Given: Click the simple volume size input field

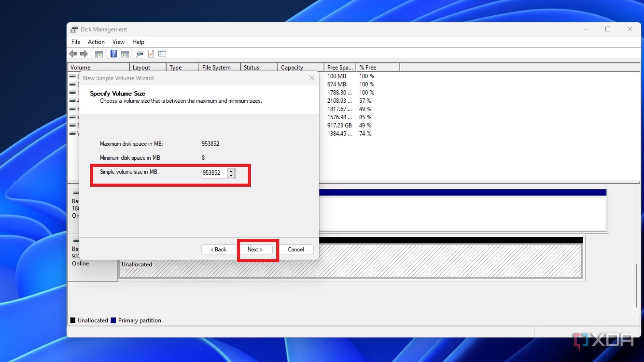Looking at the screenshot, I should tap(214, 173).
